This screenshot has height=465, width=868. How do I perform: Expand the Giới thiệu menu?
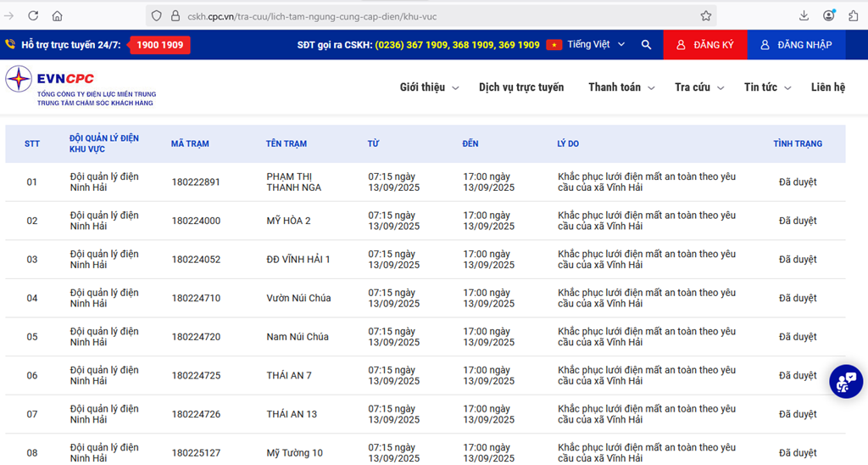point(429,87)
